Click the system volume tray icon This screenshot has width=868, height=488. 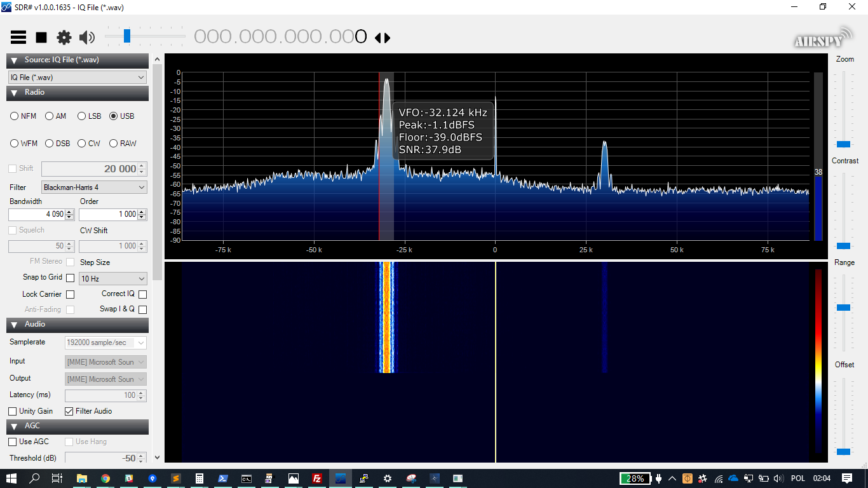click(779, 478)
